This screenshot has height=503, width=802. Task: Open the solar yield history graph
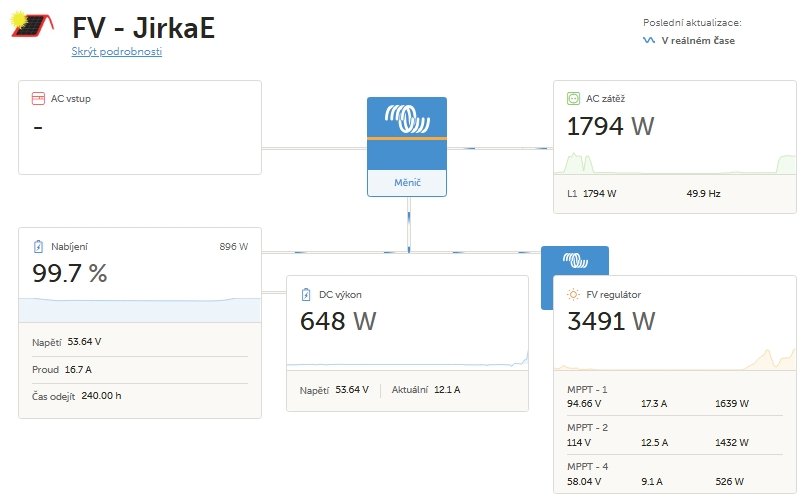tap(675, 358)
